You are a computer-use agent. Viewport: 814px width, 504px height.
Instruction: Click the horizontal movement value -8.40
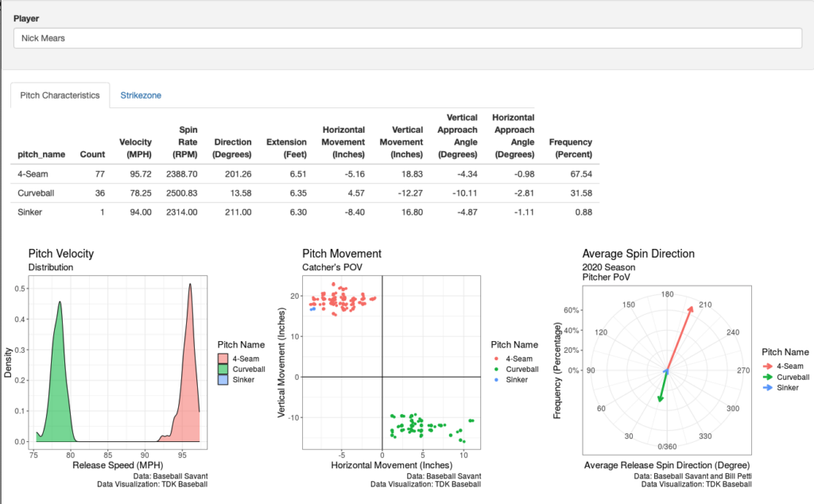pyautogui.click(x=355, y=211)
